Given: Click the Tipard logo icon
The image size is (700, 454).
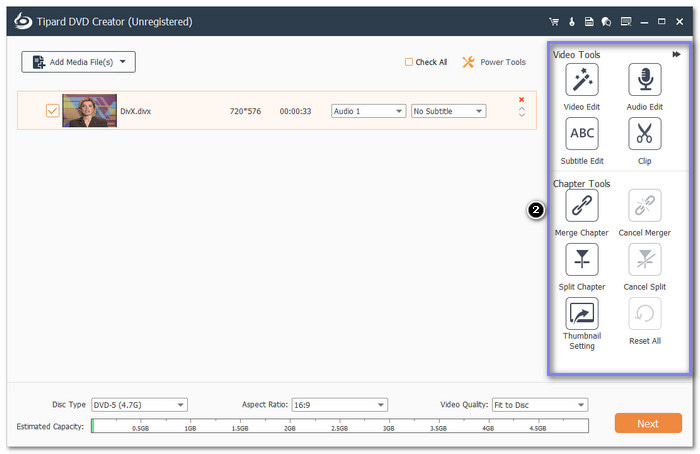Looking at the screenshot, I should coord(22,21).
